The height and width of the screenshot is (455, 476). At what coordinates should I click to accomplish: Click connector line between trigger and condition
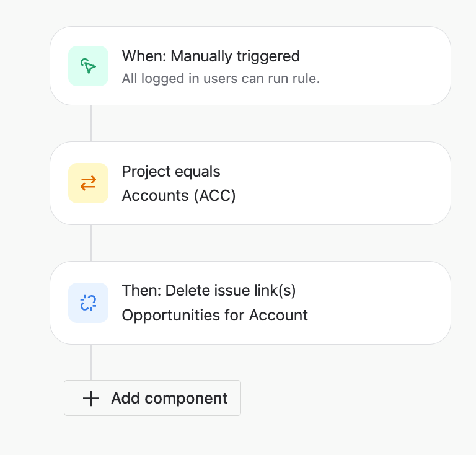coord(91,123)
